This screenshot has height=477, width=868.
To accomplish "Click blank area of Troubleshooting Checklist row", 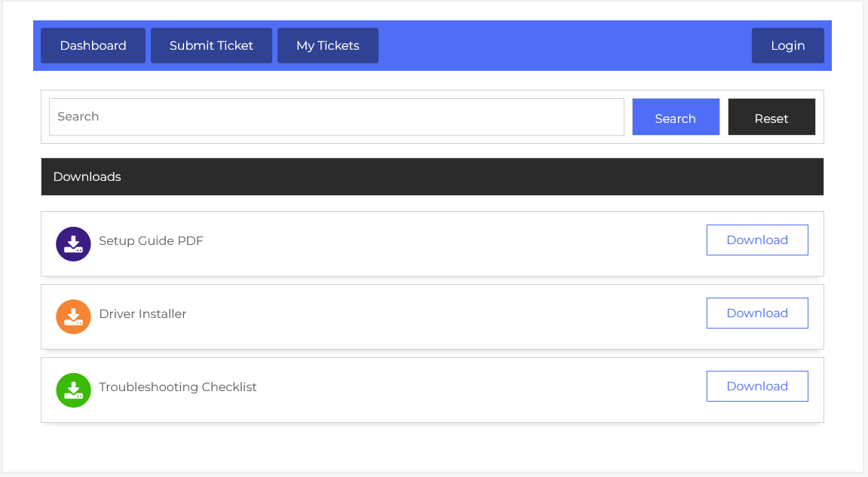I will 483,390.
